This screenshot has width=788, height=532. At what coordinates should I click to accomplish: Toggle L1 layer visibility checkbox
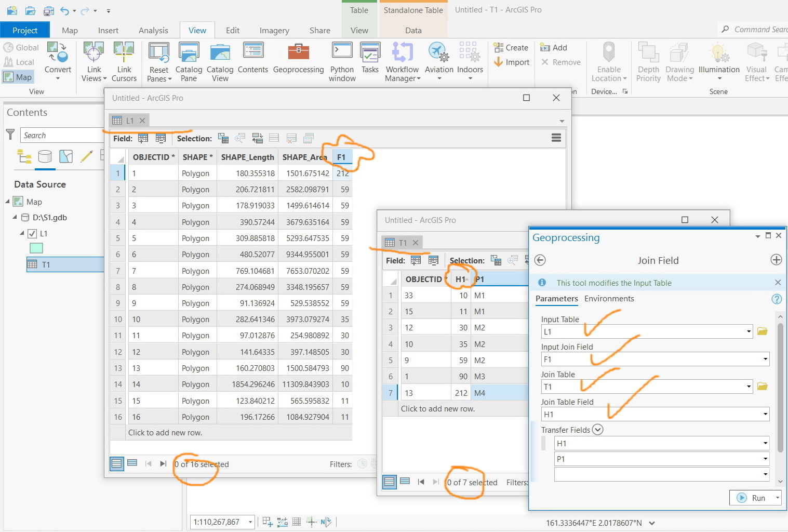(32, 233)
